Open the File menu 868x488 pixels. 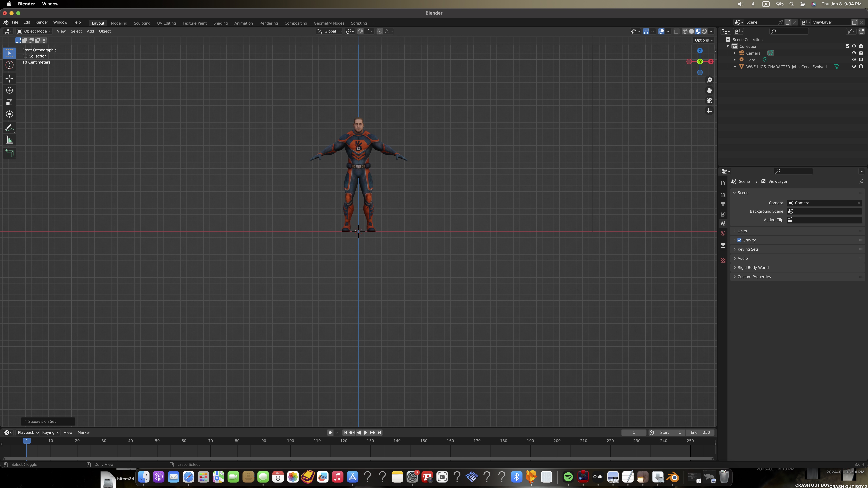coord(15,22)
